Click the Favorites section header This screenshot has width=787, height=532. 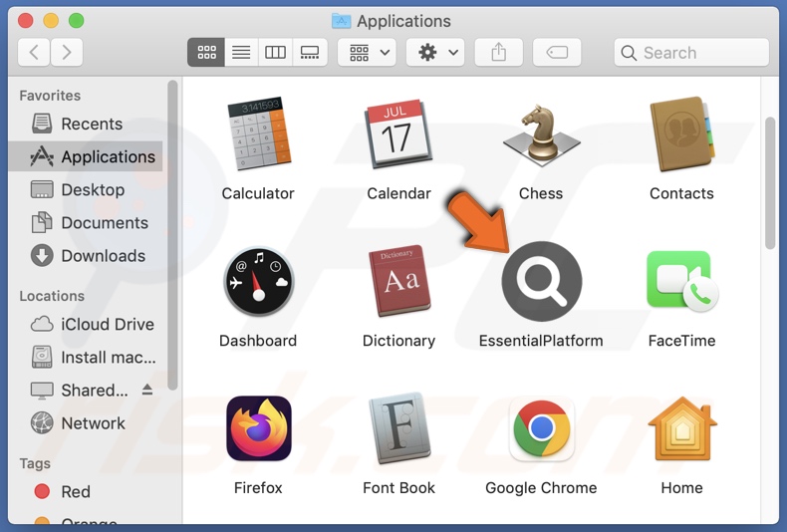(50, 96)
